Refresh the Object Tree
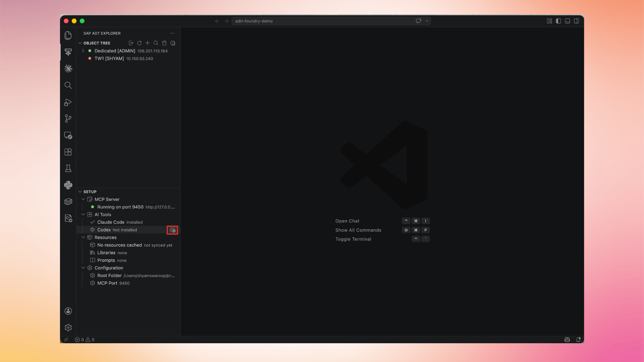This screenshot has height=362, width=644. click(139, 43)
